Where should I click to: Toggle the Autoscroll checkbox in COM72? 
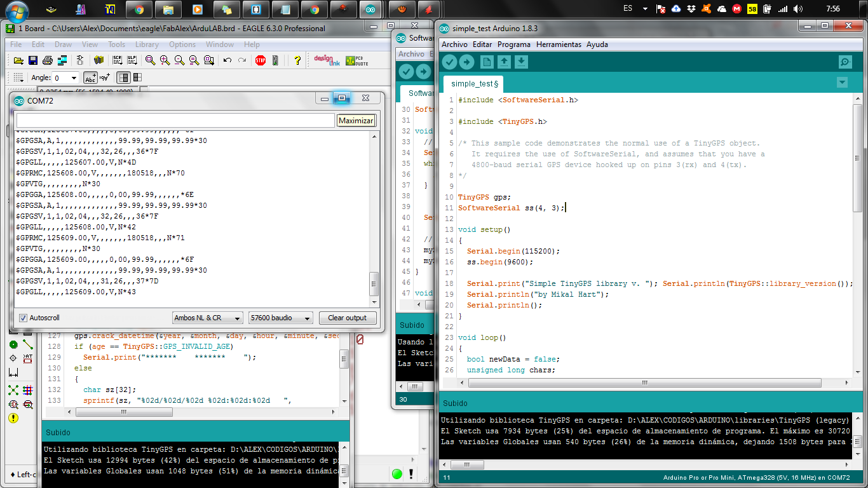click(24, 318)
